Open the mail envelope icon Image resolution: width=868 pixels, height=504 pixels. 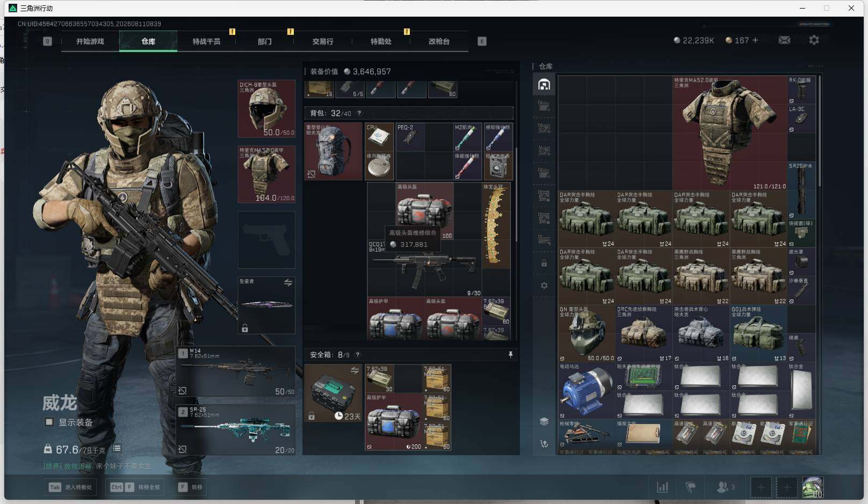click(x=784, y=40)
